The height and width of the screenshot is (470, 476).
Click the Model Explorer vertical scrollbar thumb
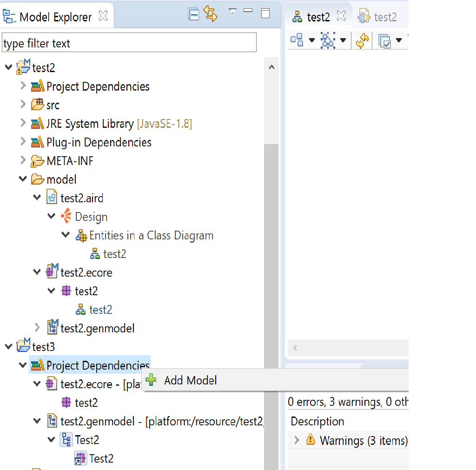click(x=271, y=307)
